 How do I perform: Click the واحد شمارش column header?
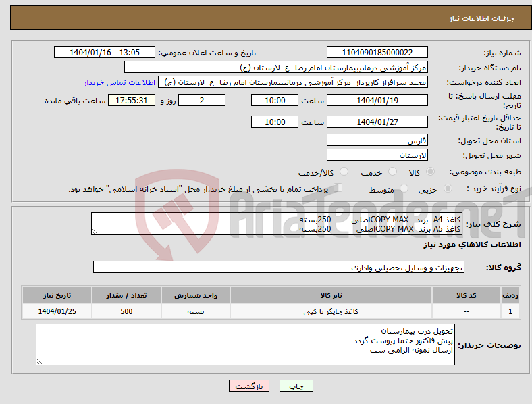pyautogui.click(x=196, y=295)
